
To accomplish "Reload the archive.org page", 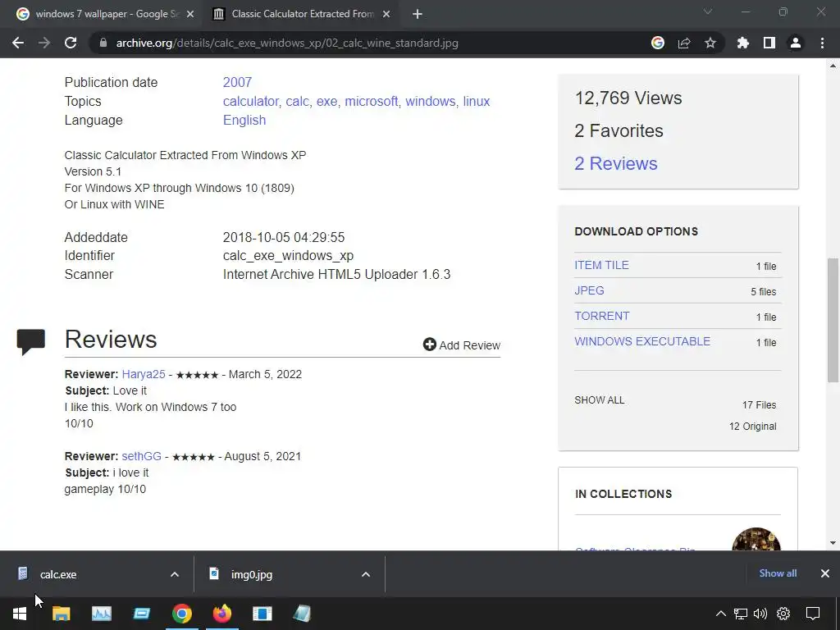I will [x=71, y=43].
